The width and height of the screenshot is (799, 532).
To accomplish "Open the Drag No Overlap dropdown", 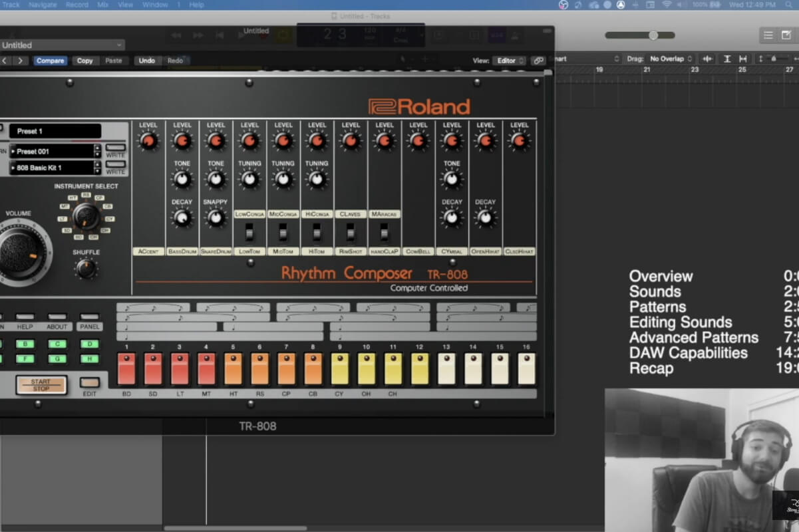I will [x=671, y=59].
